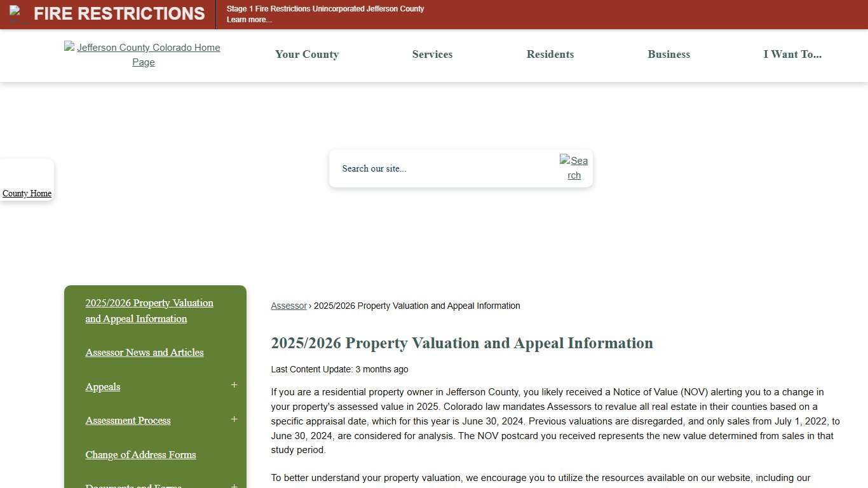Open the Services menu
868x488 pixels.
[432, 55]
